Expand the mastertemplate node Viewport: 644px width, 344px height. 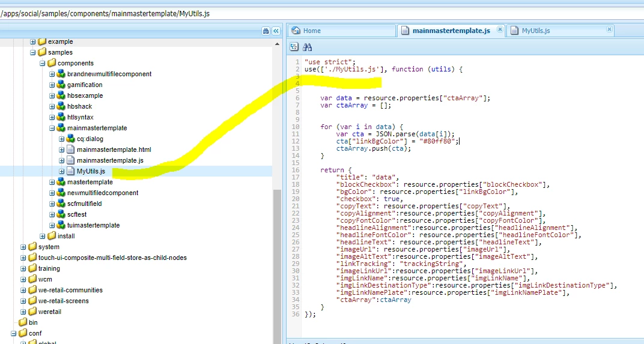(x=52, y=183)
